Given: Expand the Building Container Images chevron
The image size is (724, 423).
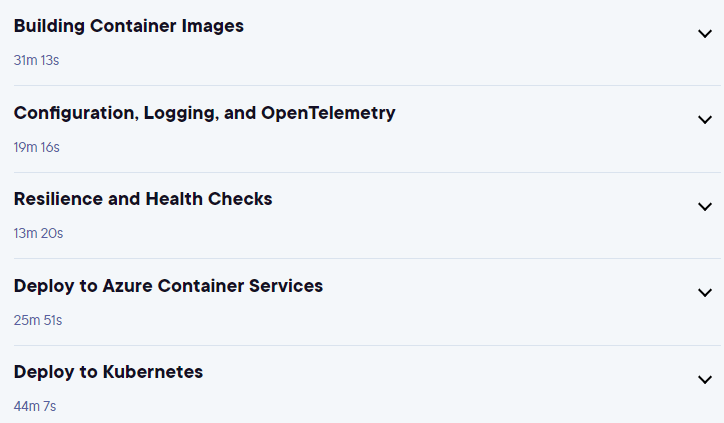Looking at the screenshot, I should (705, 34).
